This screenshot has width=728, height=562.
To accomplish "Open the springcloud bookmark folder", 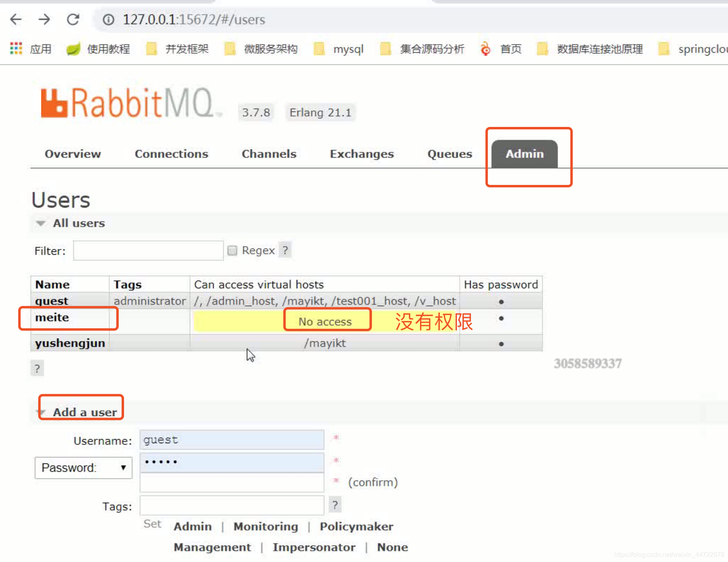I will click(x=693, y=49).
